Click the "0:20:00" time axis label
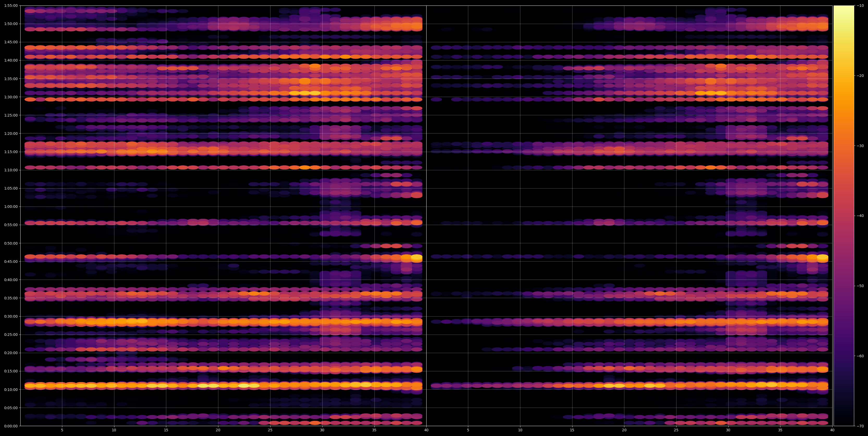This screenshot has height=436, width=868. [x=11, y=353]
